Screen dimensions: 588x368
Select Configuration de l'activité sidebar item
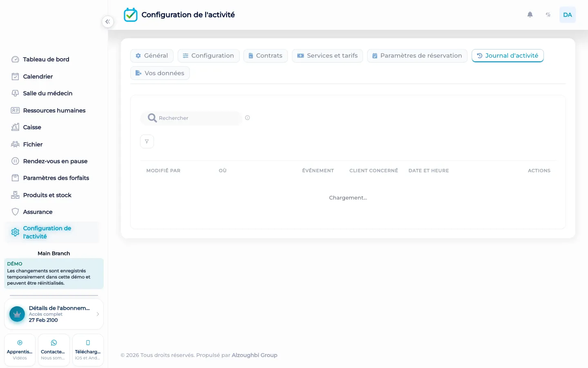point(53,232)
